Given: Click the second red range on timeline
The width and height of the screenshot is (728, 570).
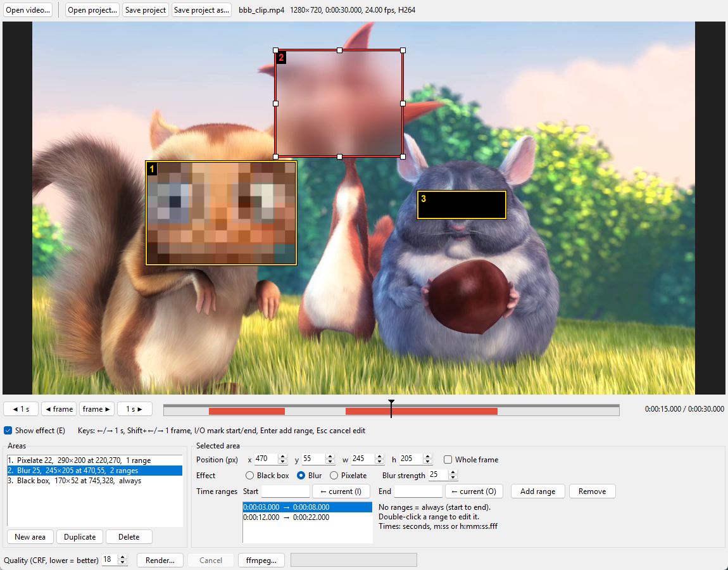Looking at the screenshot, I should tap(422, 411).
